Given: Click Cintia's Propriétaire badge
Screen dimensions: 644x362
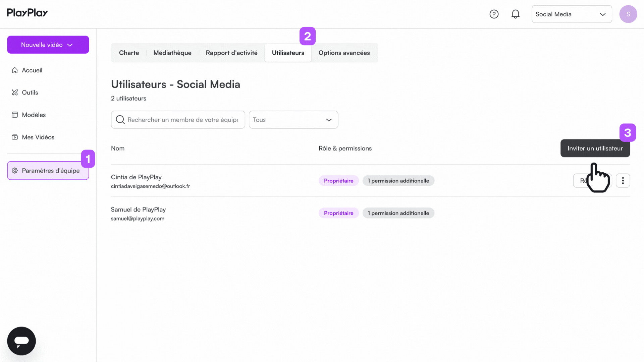Looking at the screenshot, I should click(338, 181).
